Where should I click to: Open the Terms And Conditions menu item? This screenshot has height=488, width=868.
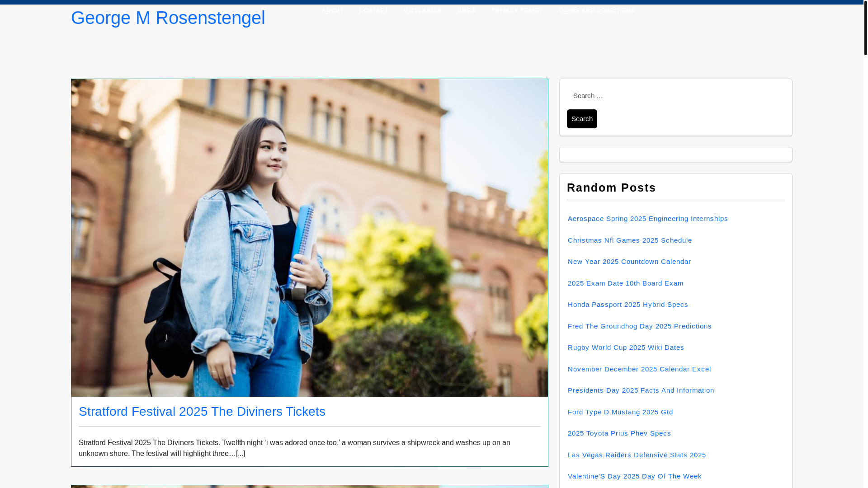point(596,10)
